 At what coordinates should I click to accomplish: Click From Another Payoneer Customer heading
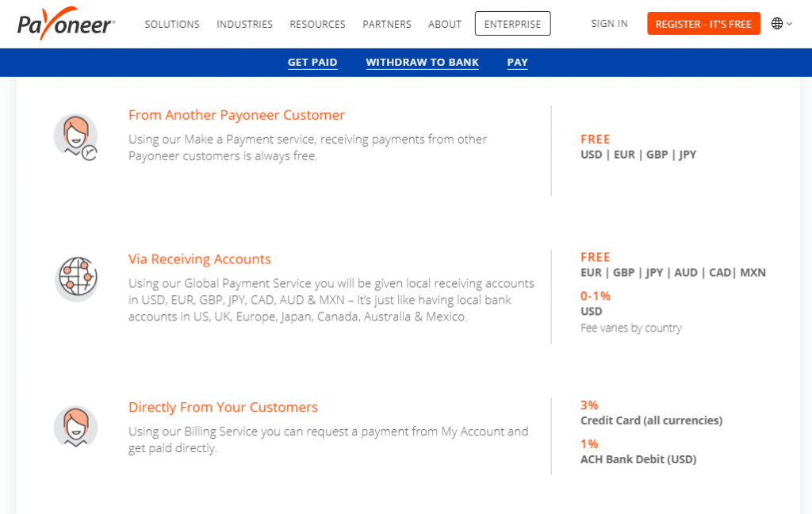pos(236,115)
